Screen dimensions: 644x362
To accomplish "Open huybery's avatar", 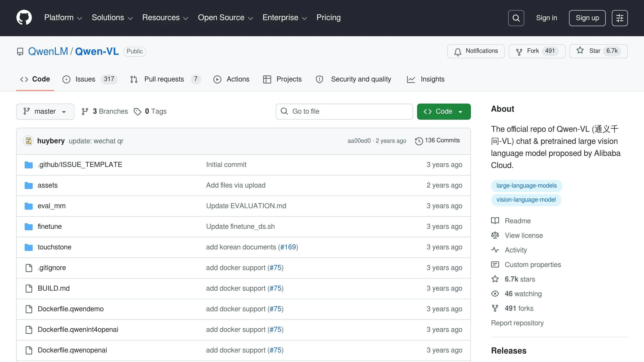I will pyautogui.click(x=28, y=141).
